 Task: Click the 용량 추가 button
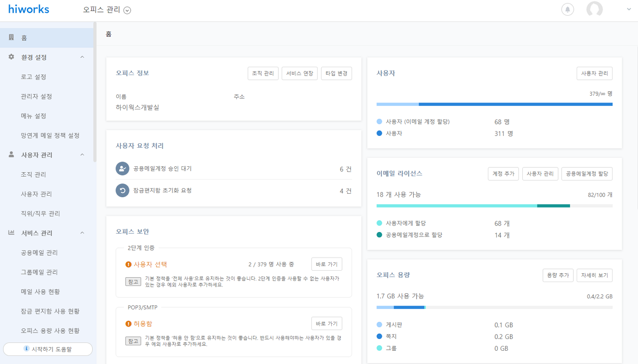tap(558, 275)
